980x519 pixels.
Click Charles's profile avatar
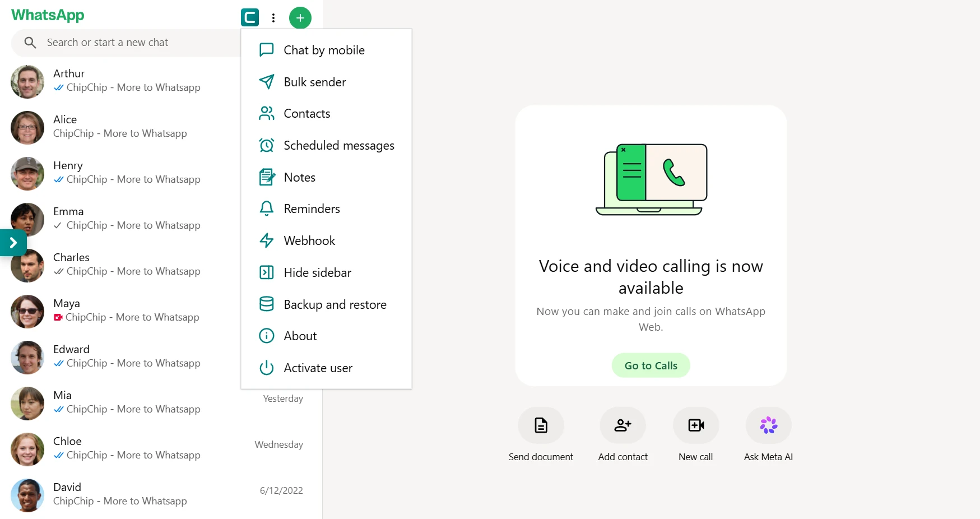tap(27, 266)
